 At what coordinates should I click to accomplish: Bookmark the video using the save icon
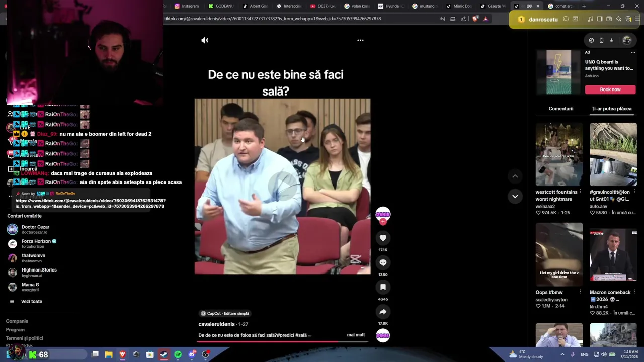point(383,287)
